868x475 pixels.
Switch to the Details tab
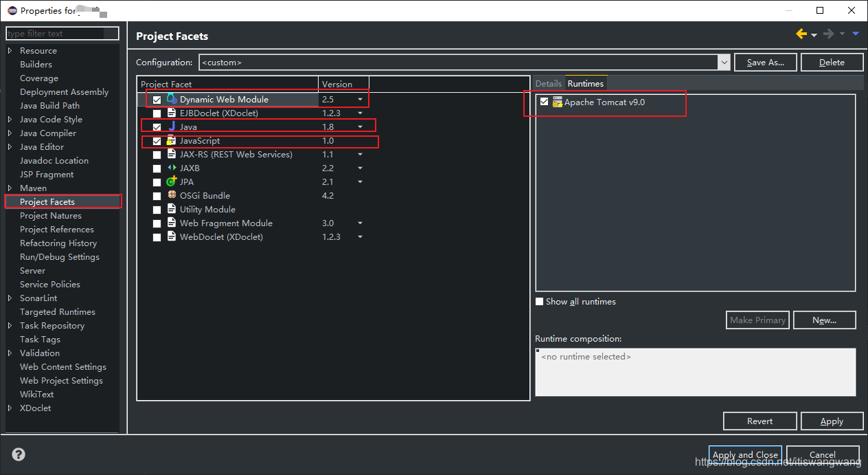(549, 83)
